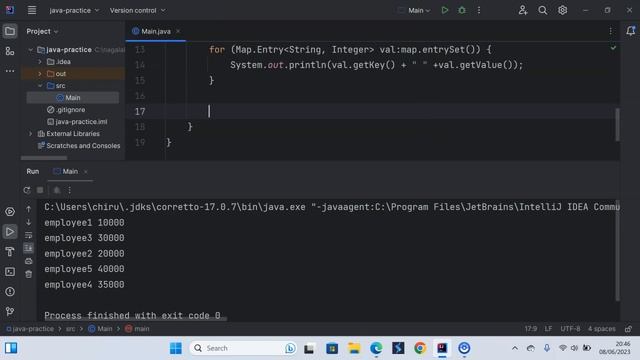Open the Notifications bell
Screen dimensions: 640x360
pyautogui.click(x=630, y=31)
